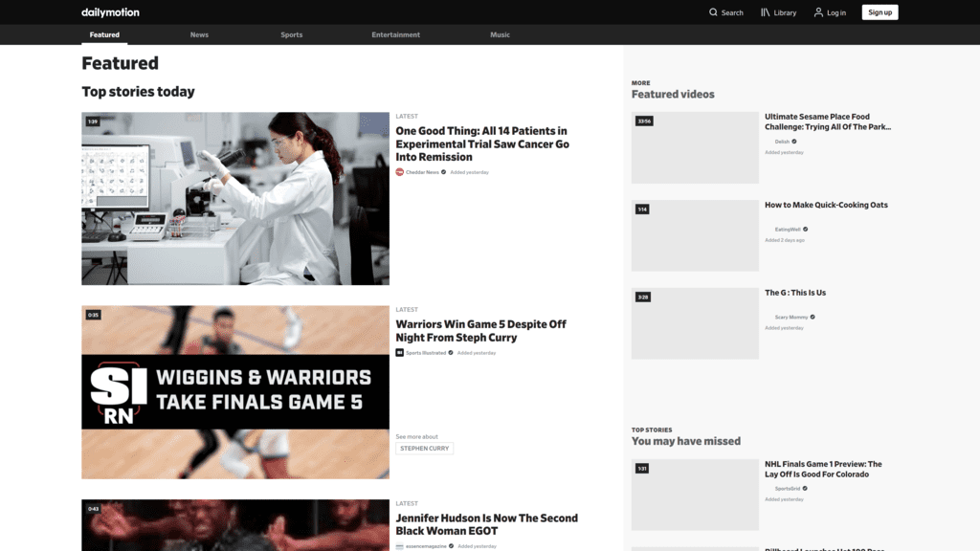980x551 pixels.
Task: Click the Sports Illustrated channel name
Action: (426, 353)
